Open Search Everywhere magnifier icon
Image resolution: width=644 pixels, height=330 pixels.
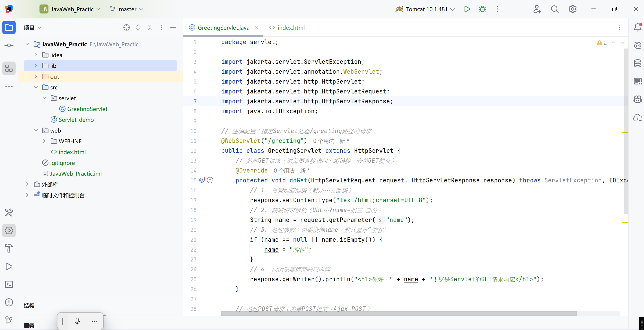click(554, 9)
